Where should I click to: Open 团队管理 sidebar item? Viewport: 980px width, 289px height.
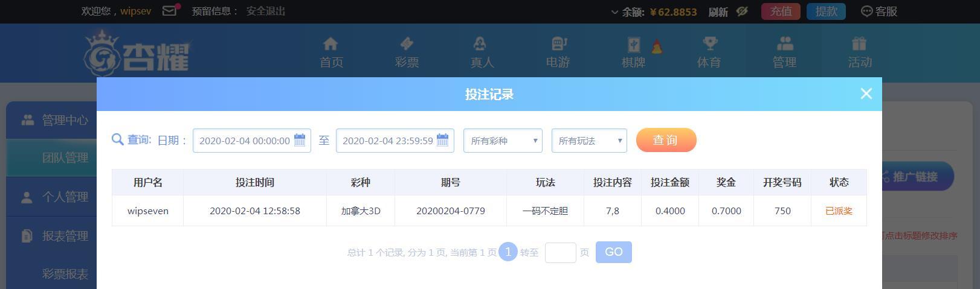51,157
